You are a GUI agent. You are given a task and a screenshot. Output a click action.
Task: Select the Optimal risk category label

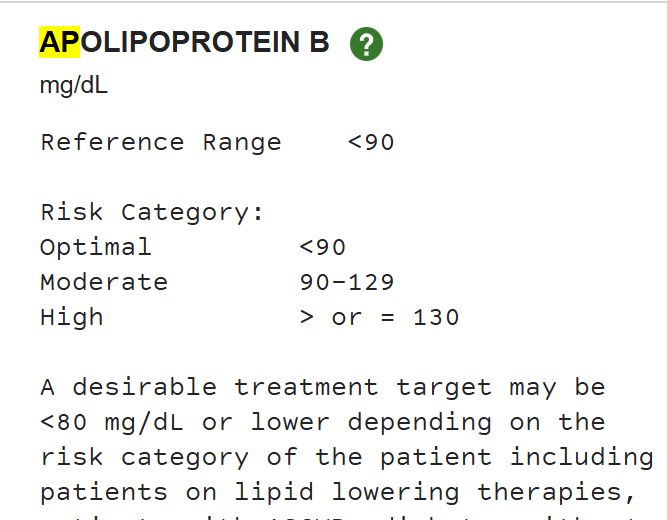click(x=96, y=247)
